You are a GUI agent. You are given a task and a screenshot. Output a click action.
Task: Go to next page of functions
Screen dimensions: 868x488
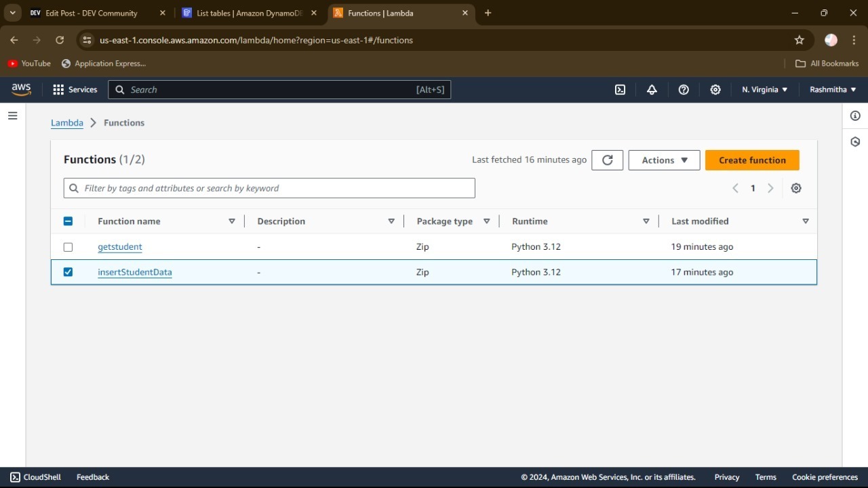click(x=770, y=188)
